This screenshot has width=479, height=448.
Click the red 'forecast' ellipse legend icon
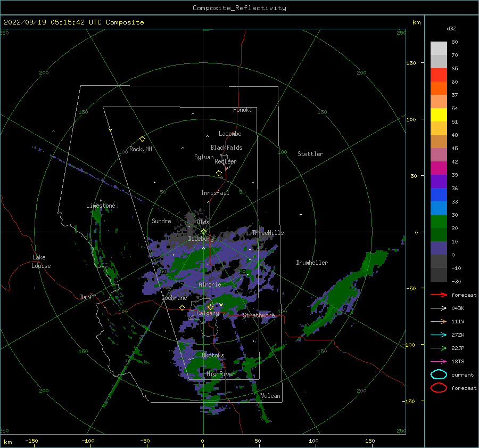(x=439, y=388)
